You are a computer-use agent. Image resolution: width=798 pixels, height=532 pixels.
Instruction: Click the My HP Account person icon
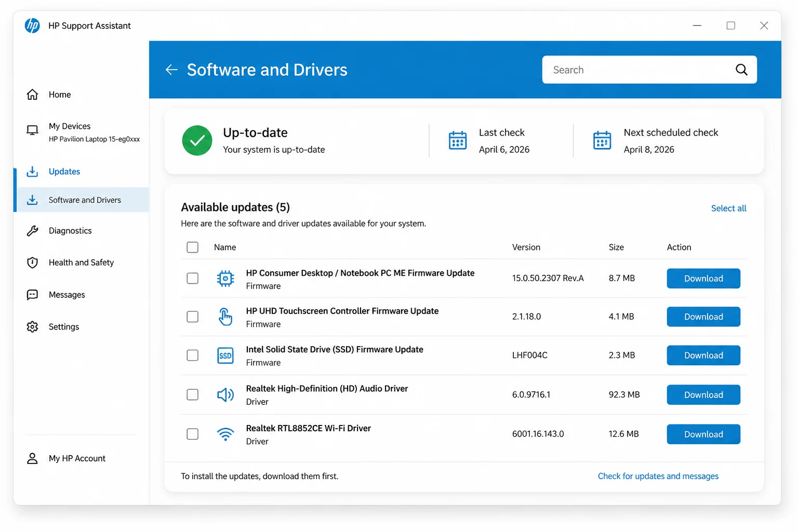click(x=32, y=458)
